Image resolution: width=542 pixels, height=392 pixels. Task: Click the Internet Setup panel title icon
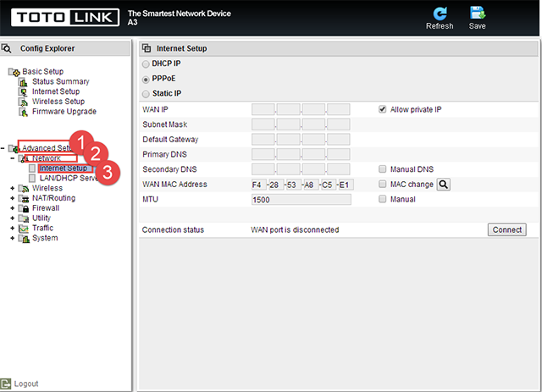click(147, 48)
